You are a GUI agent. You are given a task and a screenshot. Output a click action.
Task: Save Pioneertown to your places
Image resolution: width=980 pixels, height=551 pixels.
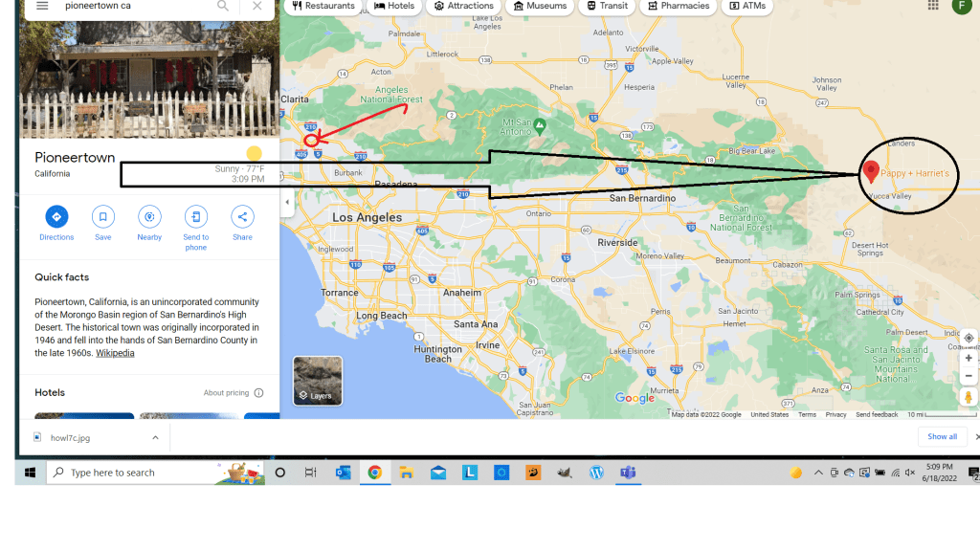tap(102, 217)
